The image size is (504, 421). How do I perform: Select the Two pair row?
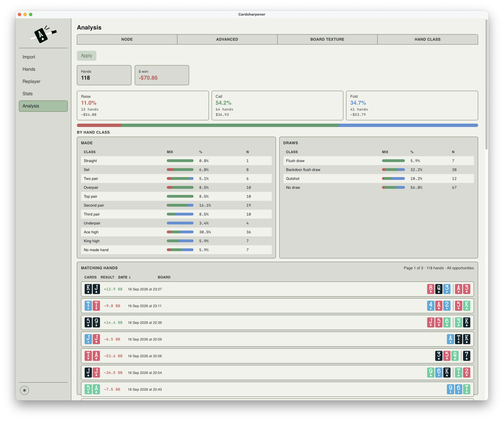pos(177,179)
